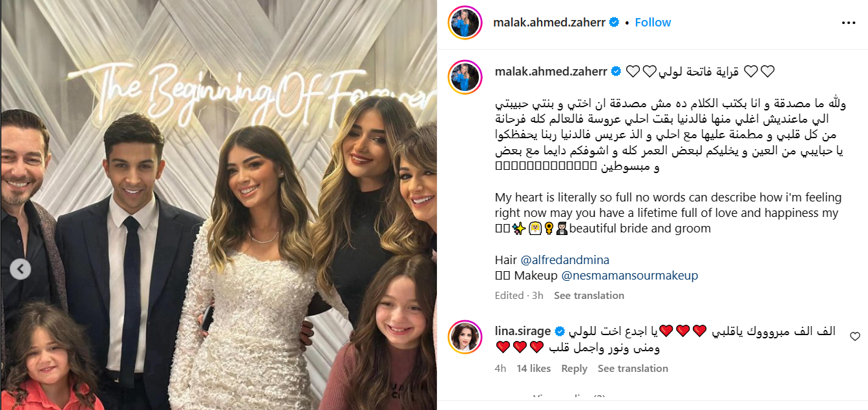Viewport: 868px width, 410px height.
Task: Click the verified badge beside header username
Action: pyautogui.click(x=614, y=22)
